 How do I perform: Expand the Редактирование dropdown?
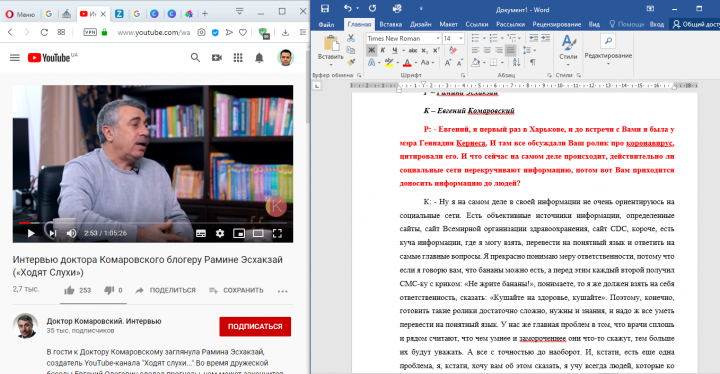click(x=608, y=63)
